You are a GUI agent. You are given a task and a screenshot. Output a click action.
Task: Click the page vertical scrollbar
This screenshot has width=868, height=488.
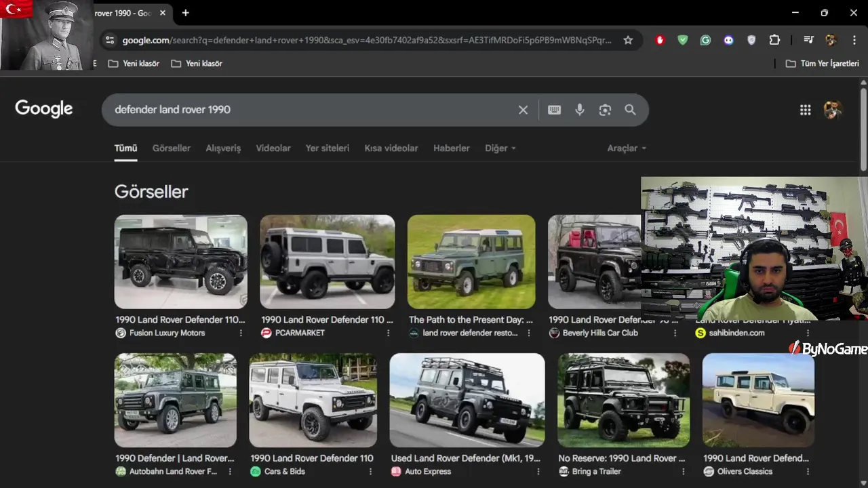pyautogui.click(x=863, y=129)
